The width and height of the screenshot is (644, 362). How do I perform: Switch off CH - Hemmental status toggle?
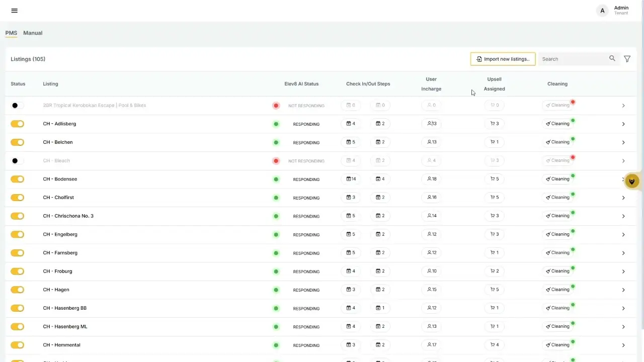[x=17, y=345]
